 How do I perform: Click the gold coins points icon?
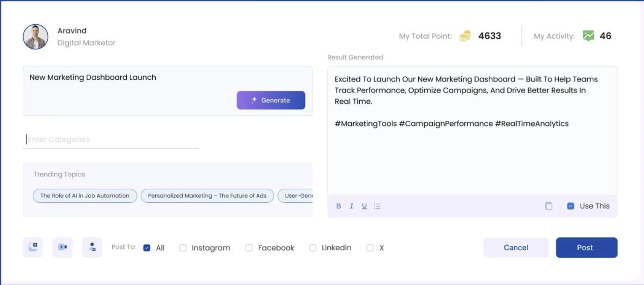[x=465, y=36]
